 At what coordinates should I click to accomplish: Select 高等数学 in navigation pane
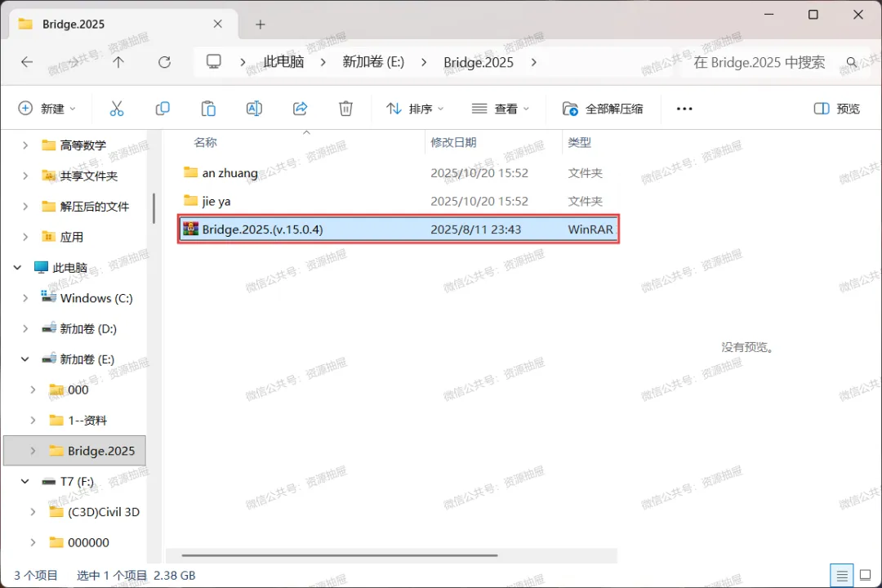[x=83, y=145]
